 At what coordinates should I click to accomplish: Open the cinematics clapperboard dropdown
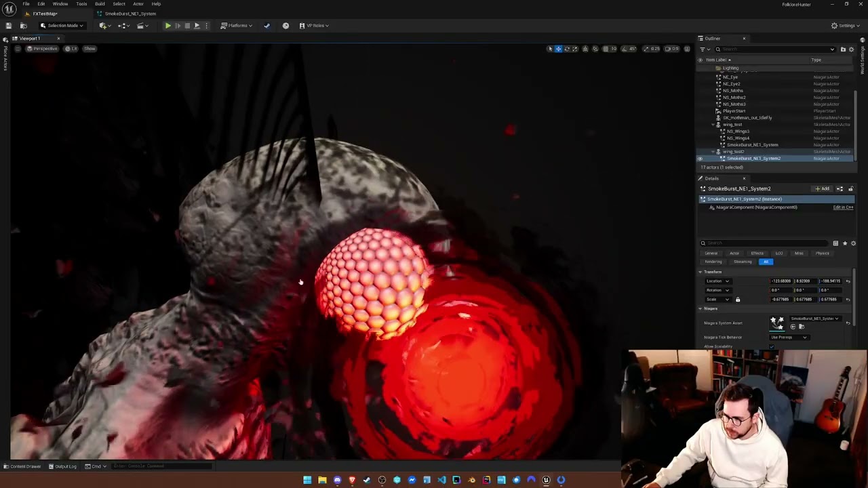pos(142,26)
